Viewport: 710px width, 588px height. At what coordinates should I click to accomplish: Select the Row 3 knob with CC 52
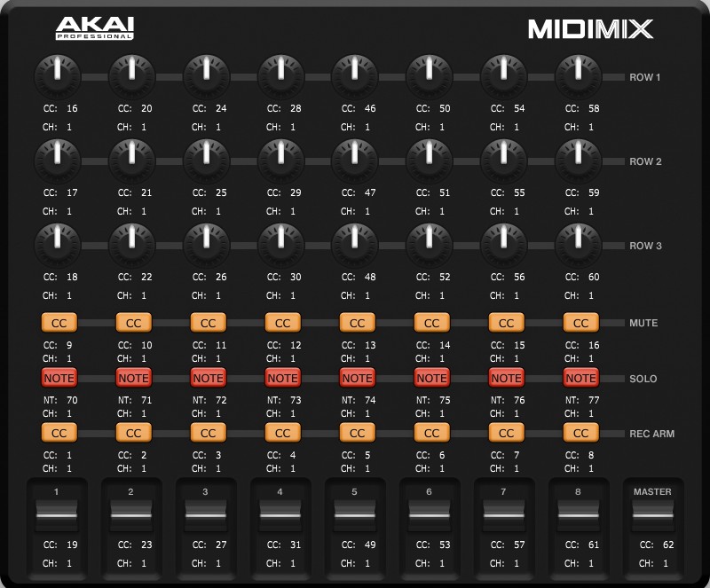[430, 245]
